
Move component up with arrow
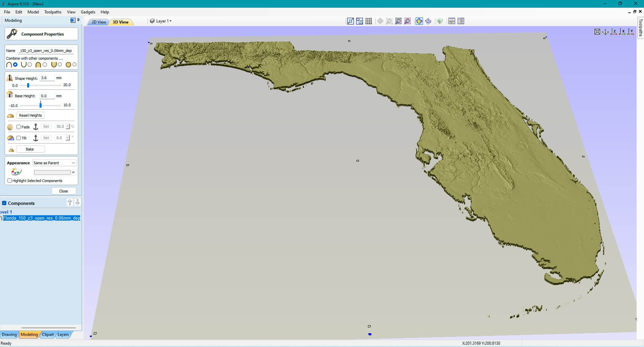click(70, 202)
